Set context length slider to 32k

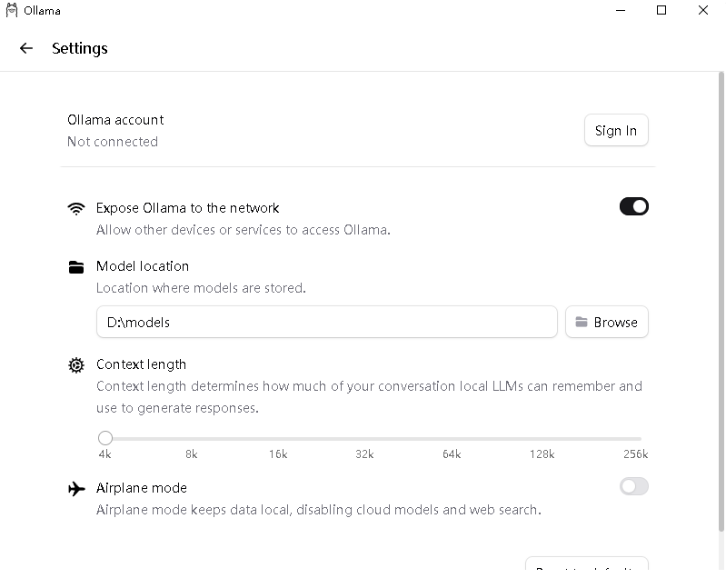point(364,438)
